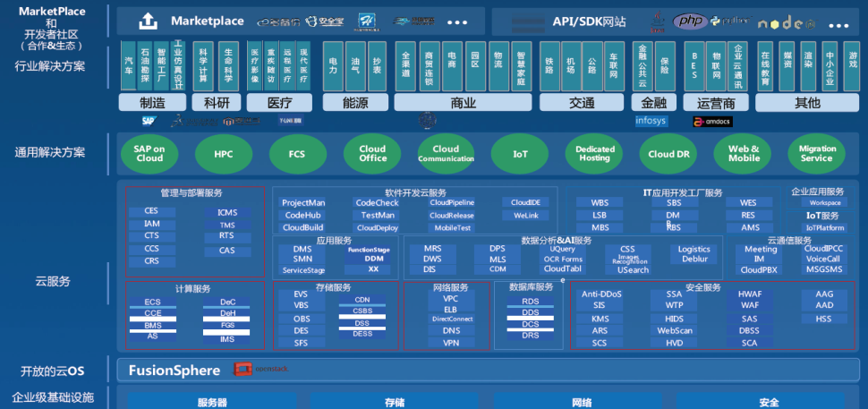The height and width of the screenshot is (409, 868).
Task: Click the ellipsis after the Node.js logo
Action: pyautogui.click(x=838, y=25)
